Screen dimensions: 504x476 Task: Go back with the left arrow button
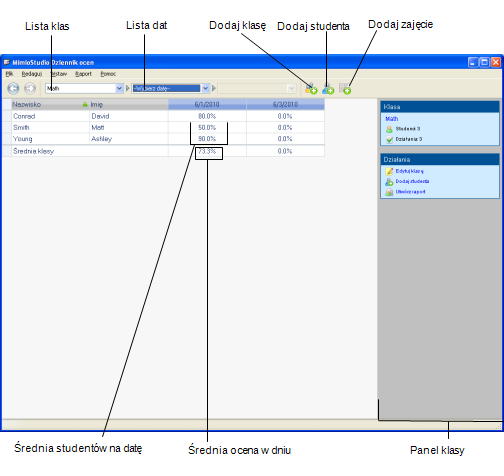coord(13,88)
